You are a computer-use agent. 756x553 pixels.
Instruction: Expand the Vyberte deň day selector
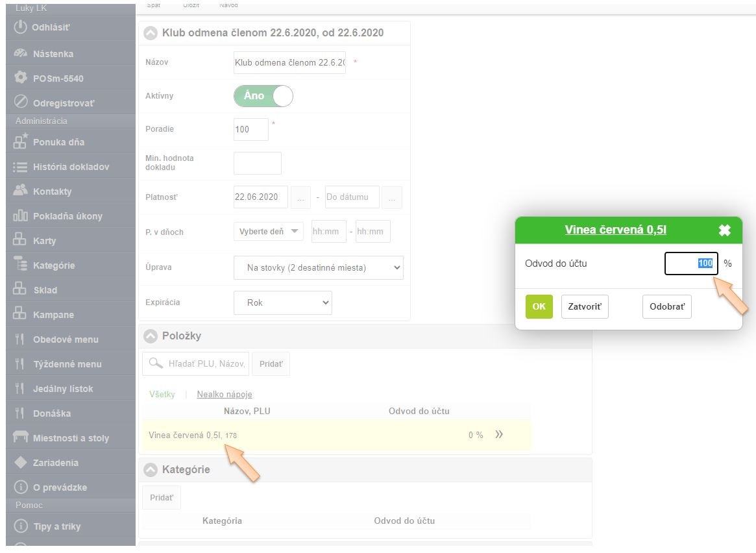pos(268,232)
